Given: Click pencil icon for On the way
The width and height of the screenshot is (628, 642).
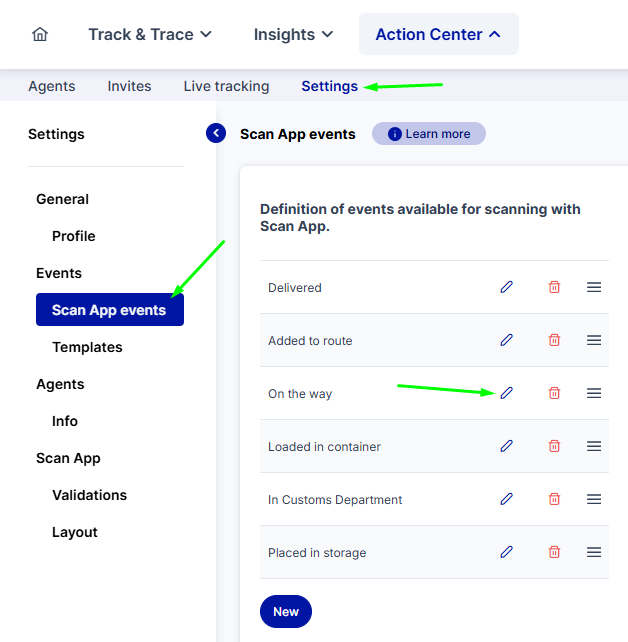Looking at the screenshot, I should click(506, 393).
